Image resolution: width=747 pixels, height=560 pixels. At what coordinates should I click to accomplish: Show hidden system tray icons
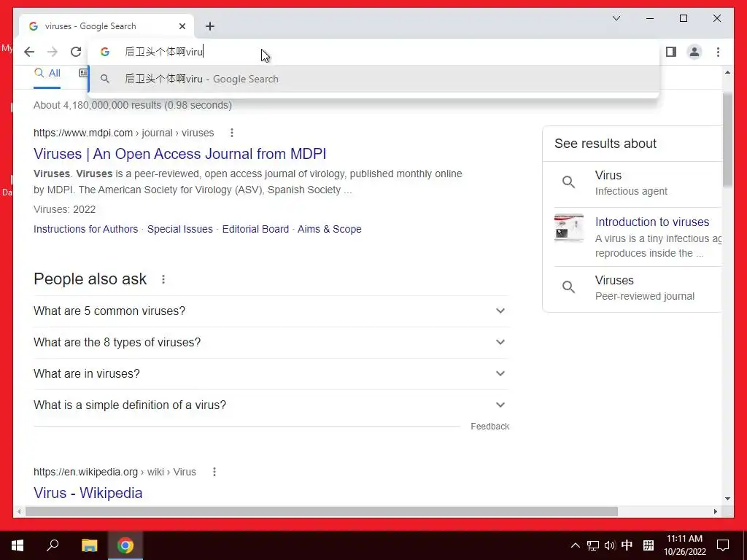(576, 545)
